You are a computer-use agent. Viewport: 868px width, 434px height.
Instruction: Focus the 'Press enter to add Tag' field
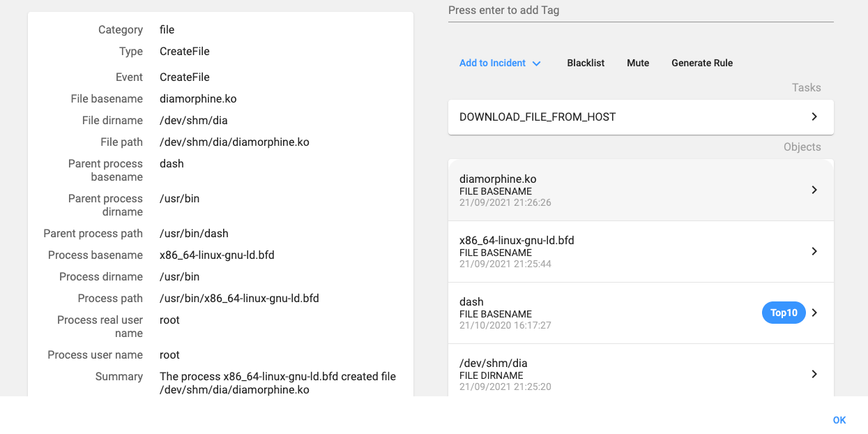point(640,10)
